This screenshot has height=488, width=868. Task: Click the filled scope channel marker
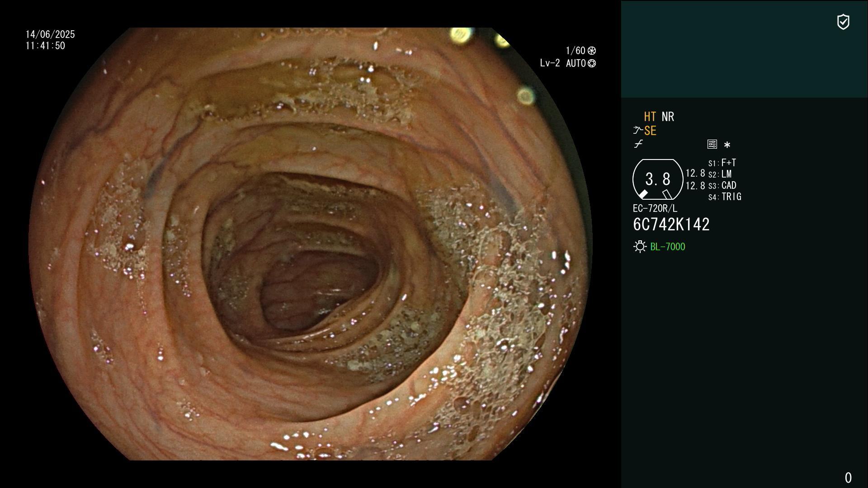tap(643, 194)
